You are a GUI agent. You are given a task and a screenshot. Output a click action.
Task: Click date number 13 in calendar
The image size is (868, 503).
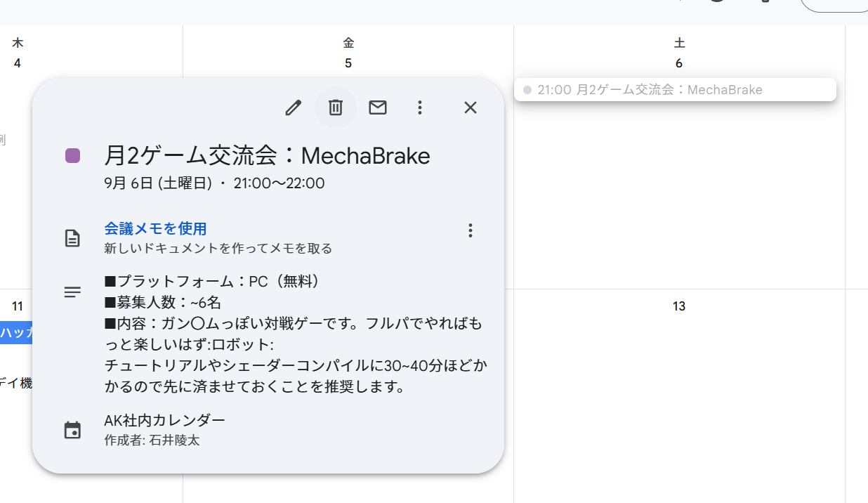point(679,306)
